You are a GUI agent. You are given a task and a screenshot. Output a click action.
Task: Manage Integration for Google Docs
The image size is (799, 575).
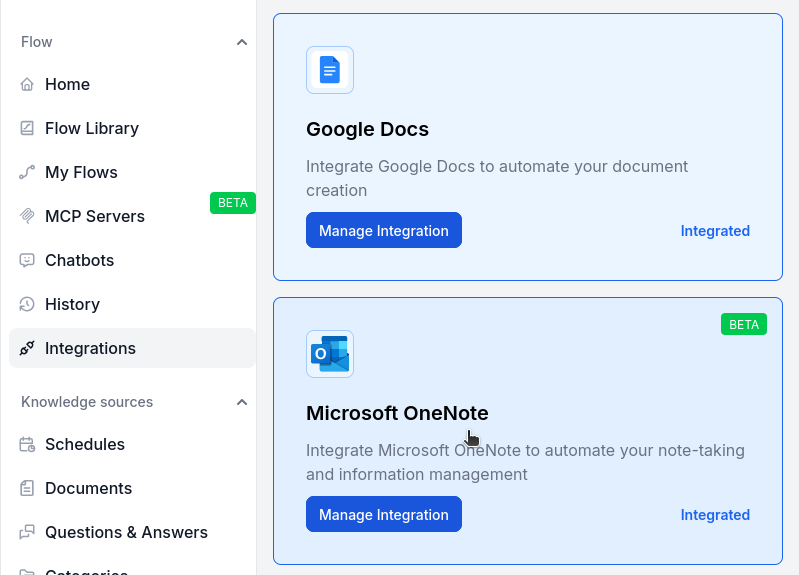pos(383,231)
